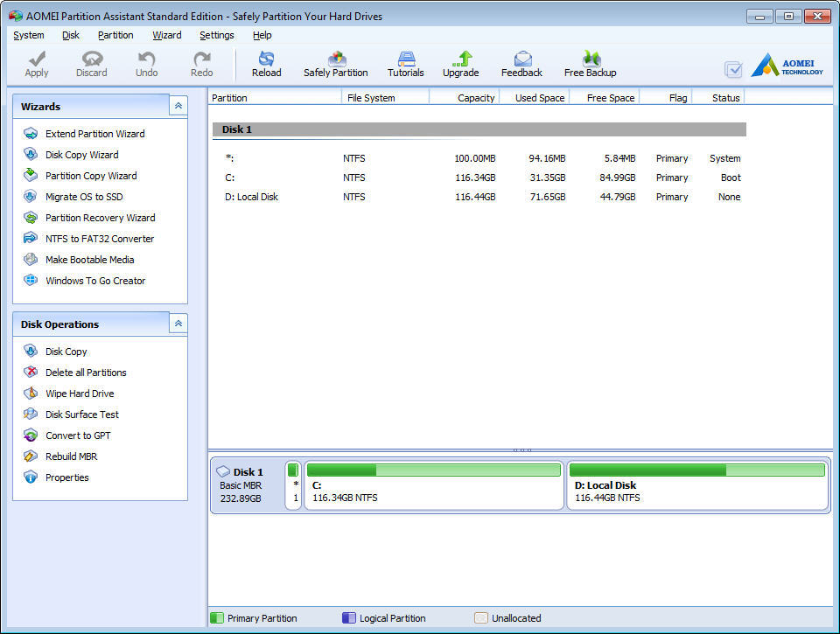
Task: Click the AOMEI Technology logo
Action: click(787, 66)
